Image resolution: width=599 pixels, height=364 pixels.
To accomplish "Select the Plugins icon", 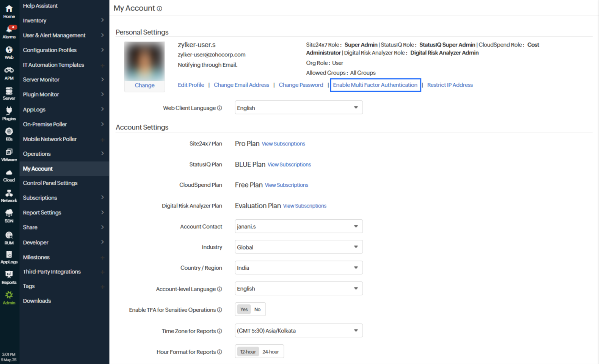I will point(9,113).
